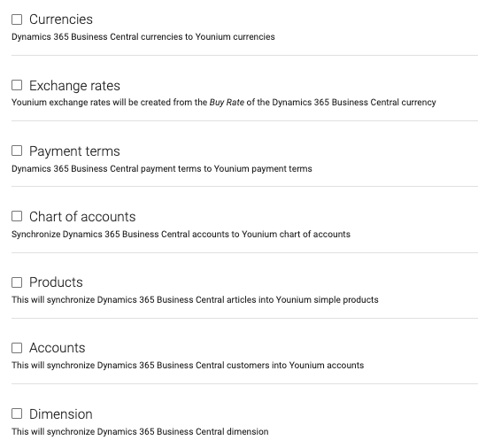478x448 pixels.
Task: Click the Accounts heading label
Action: [x=58, y=348]
